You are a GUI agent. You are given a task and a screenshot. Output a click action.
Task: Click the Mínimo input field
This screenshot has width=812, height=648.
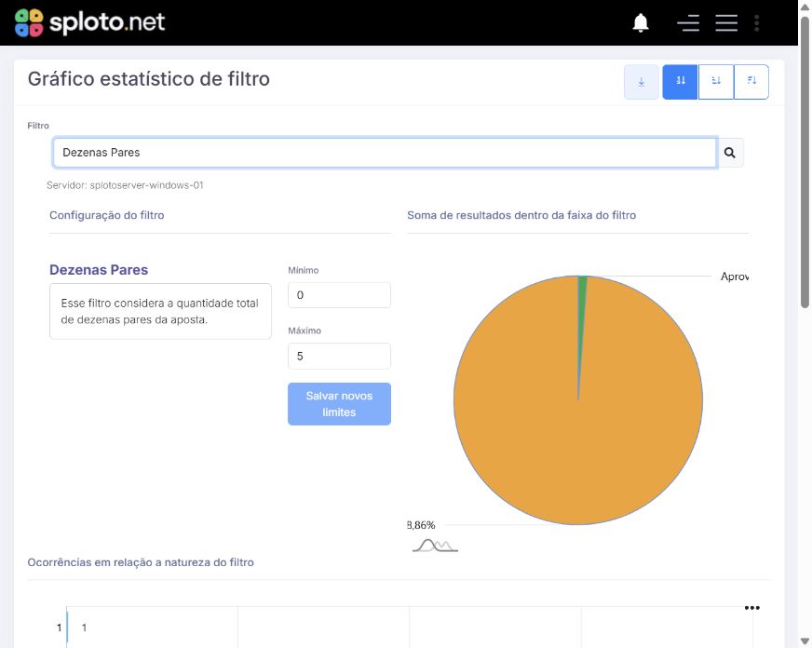tap(339, 295)
